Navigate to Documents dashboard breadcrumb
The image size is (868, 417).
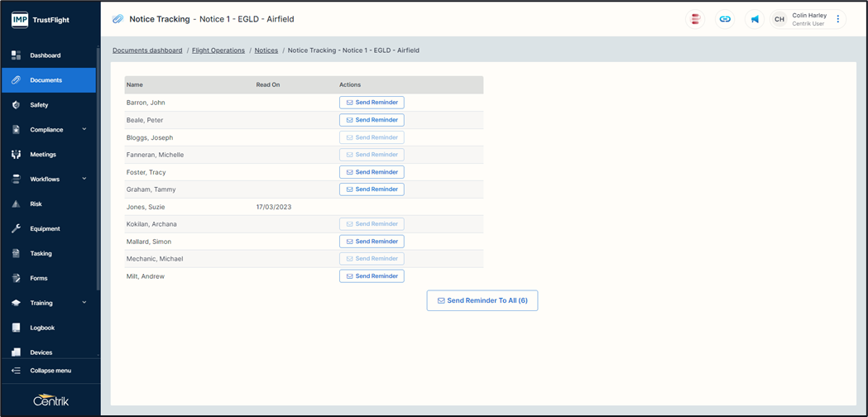147,50
